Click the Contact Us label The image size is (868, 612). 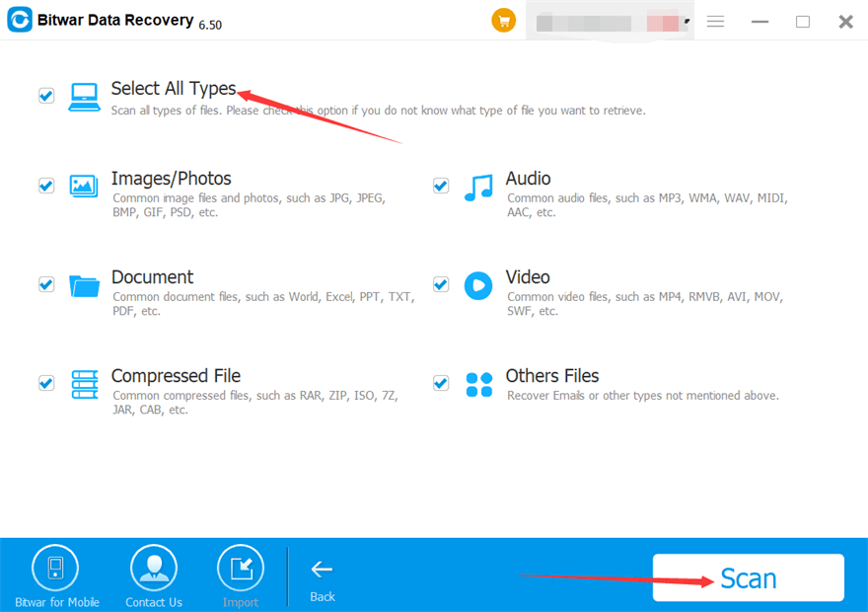click(154, 602)
